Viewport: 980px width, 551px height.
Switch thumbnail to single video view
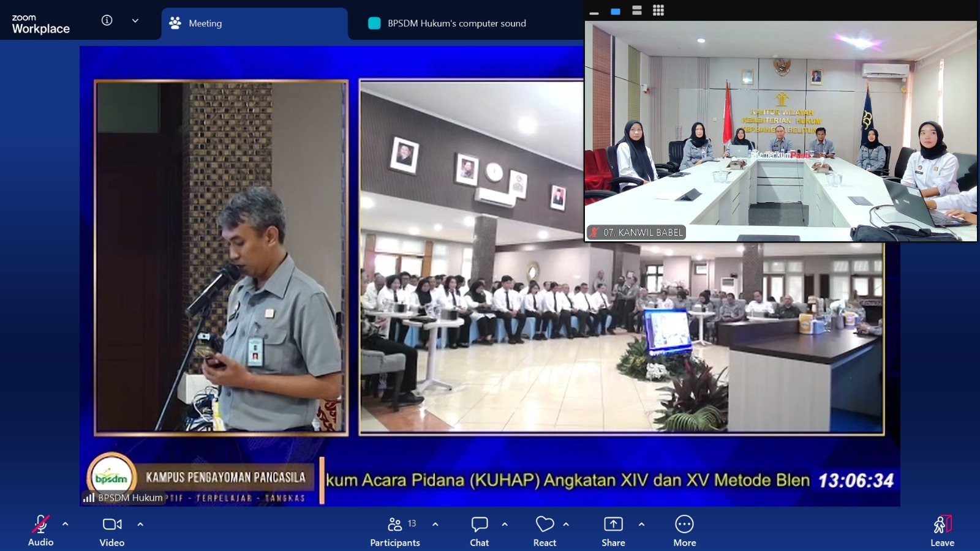[x=616, y=11]
